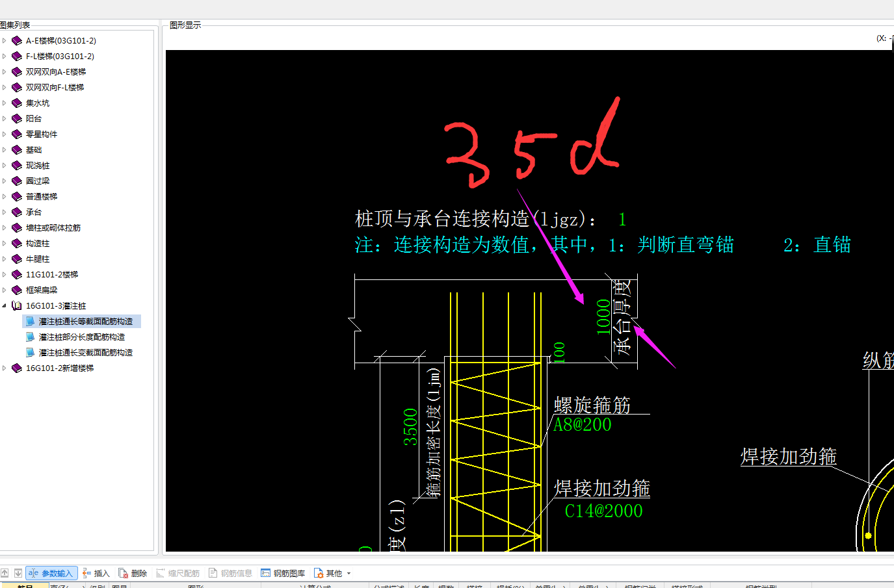Click the 缩尺配筋 toolbar button
The height and width of the screenshot is (588, 894).
pyautogui.click(x=178, y=573)
